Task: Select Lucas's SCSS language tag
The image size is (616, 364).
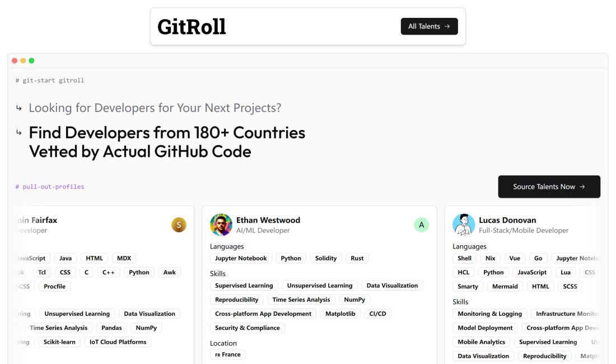Action: 570,287
